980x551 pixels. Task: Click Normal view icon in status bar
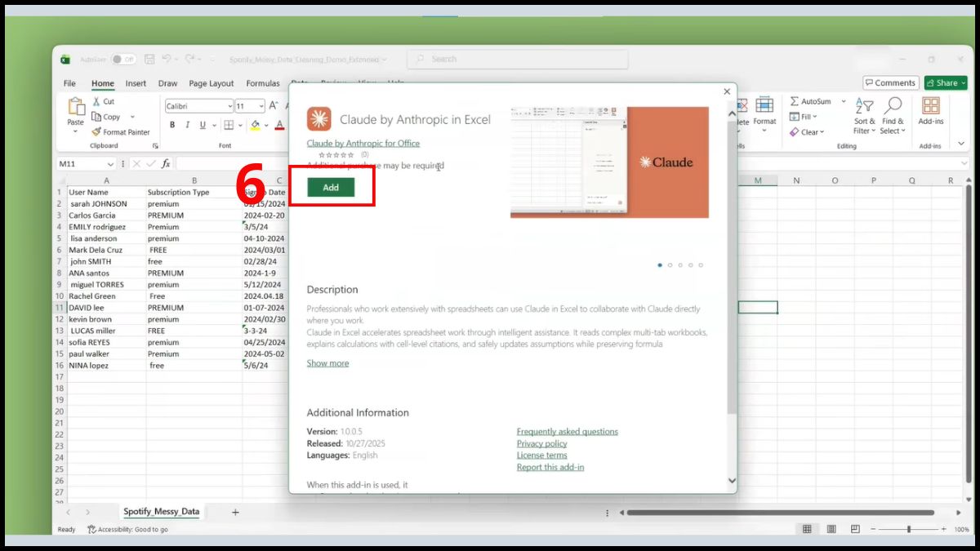pos(807,529)
